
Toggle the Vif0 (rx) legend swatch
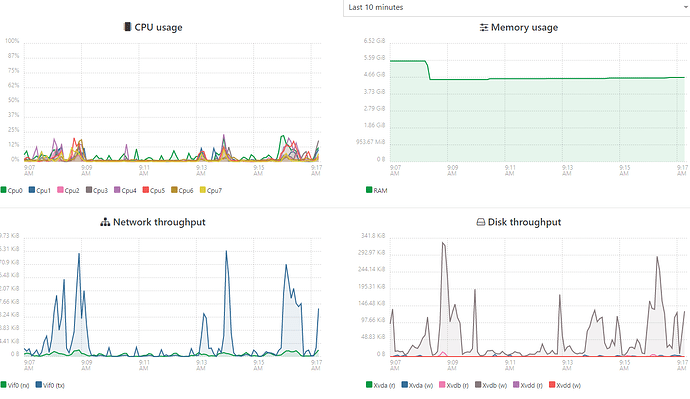click(x=4, y=385)
